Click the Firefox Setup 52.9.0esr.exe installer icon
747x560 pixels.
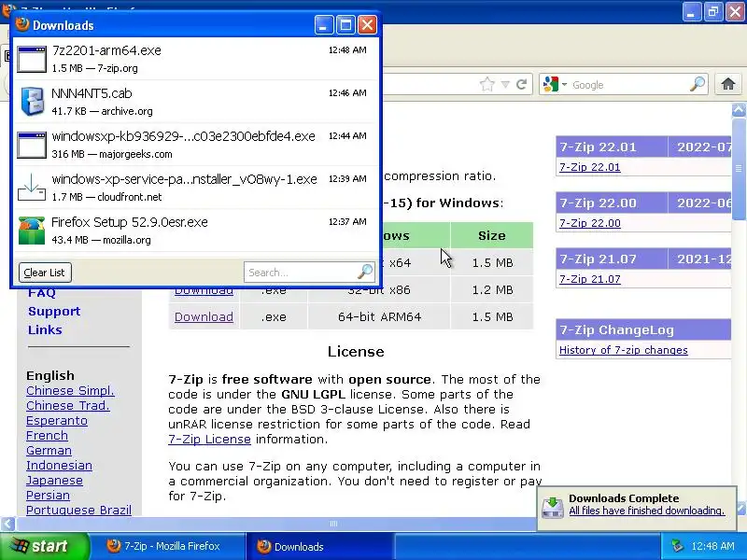coord(32,231)
